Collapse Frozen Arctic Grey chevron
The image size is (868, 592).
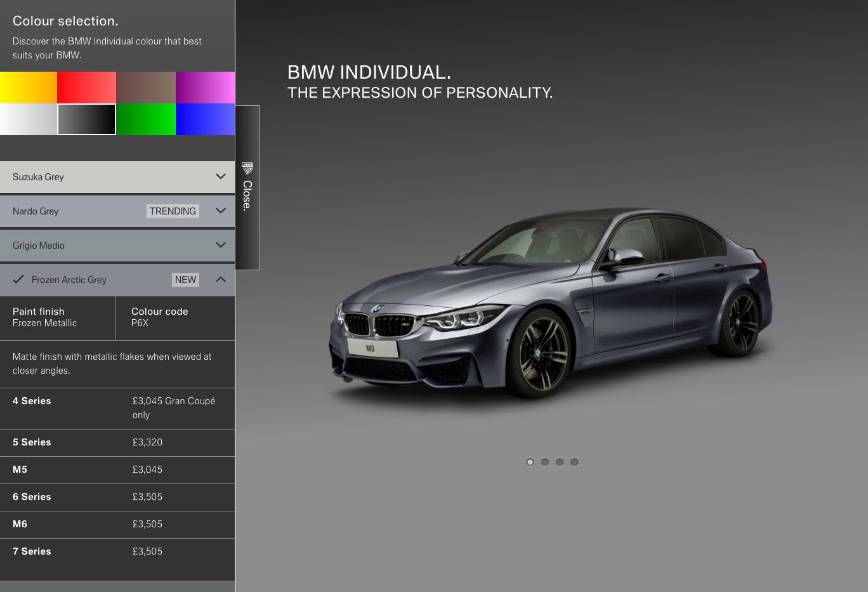(x=221, y=279)
